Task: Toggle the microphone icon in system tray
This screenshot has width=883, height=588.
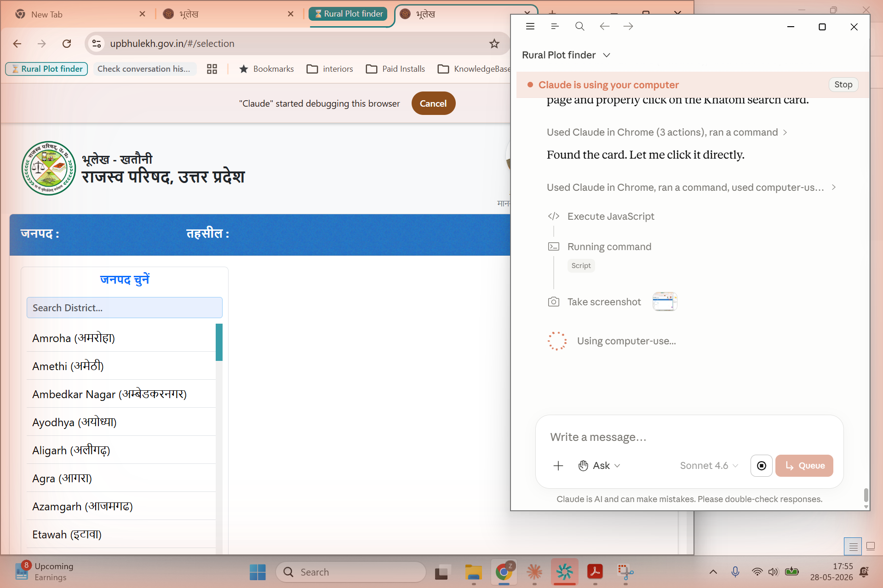Action: (735, 571)
